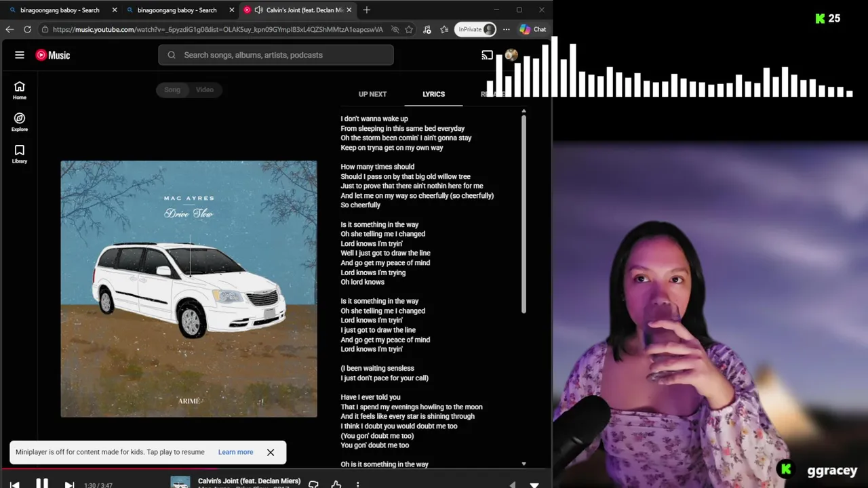Click lyric "So cheerfully"
Screen dimensions: 868x488
(361, 205)
